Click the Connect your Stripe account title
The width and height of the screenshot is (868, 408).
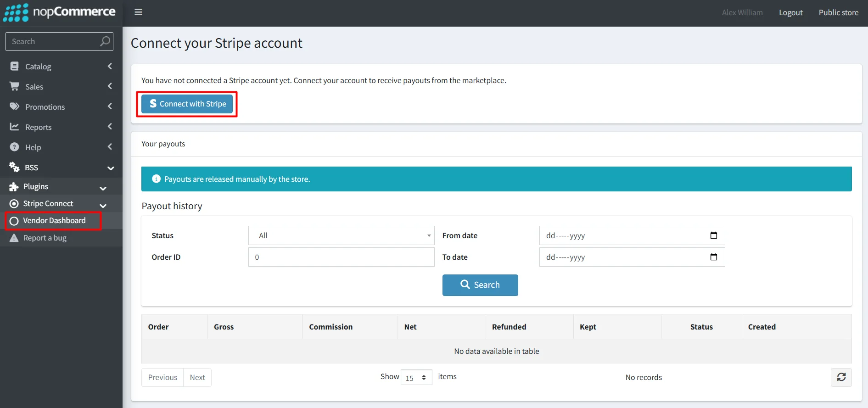click(217, 43)
